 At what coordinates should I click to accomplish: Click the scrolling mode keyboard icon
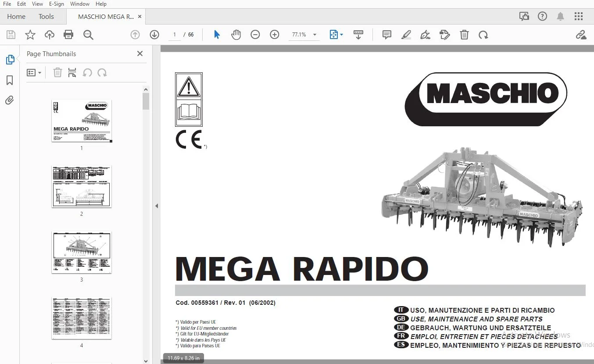pyautogui.click(x=358, y=35)
